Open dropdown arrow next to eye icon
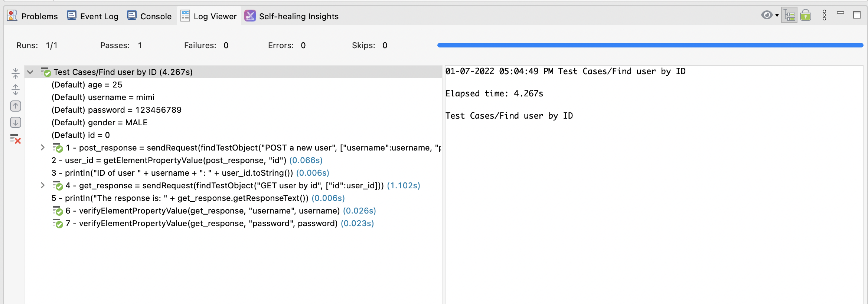The image size is (868, 304). pos(777,16)
